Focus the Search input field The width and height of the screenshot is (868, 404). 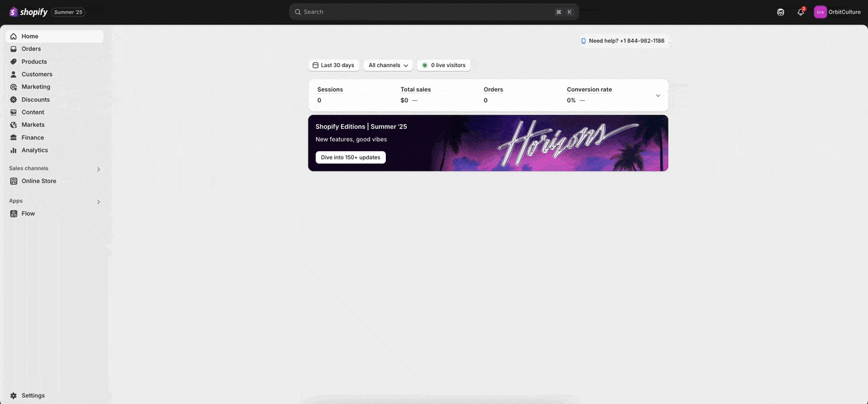[434, 12]
